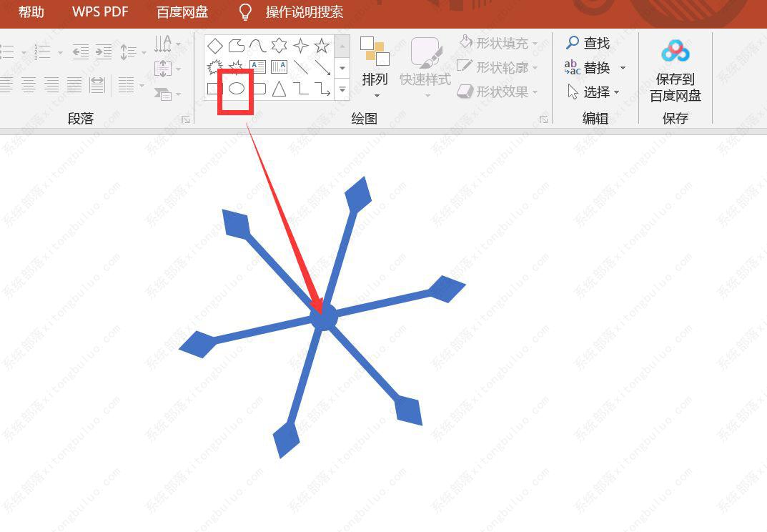
Task: Choose the pointed Explosion 2 shape
Action: 237,67
